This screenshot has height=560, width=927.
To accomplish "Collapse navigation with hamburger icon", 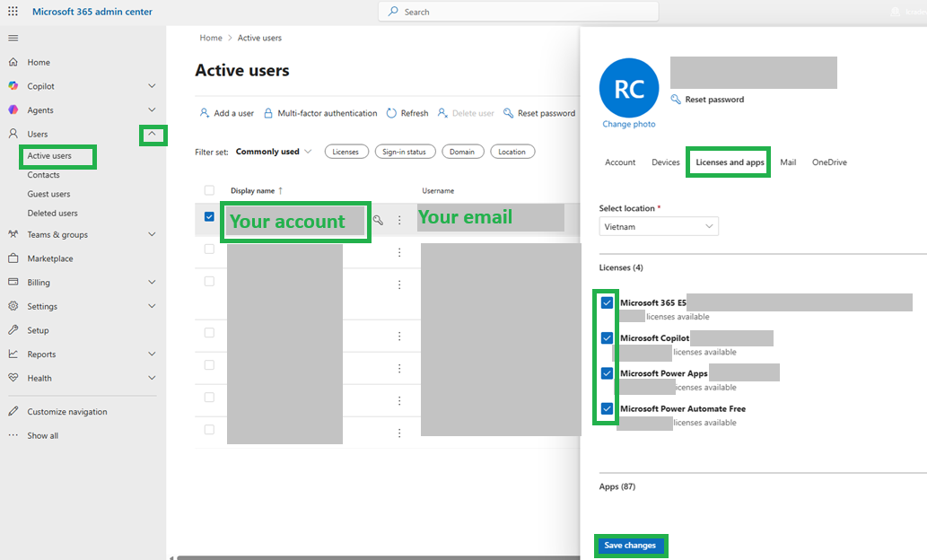I will pos(13,38).
